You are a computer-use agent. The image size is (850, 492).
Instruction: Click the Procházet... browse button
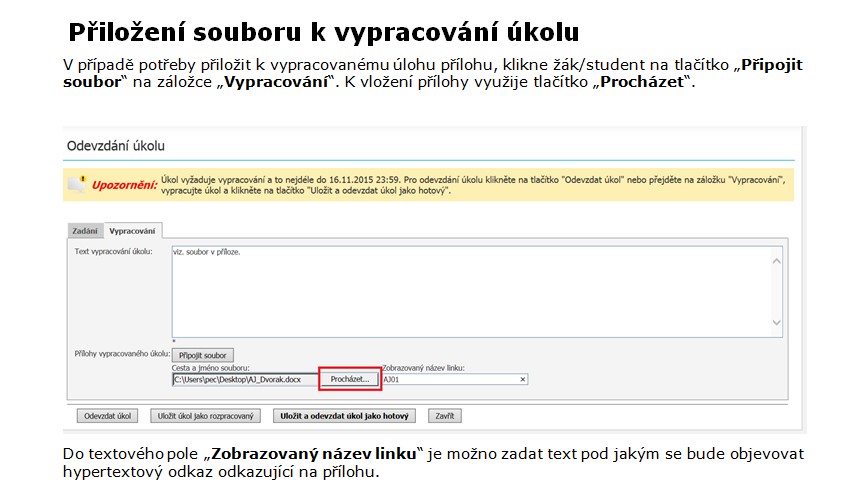pyautogui.click(x=349, y=380)
